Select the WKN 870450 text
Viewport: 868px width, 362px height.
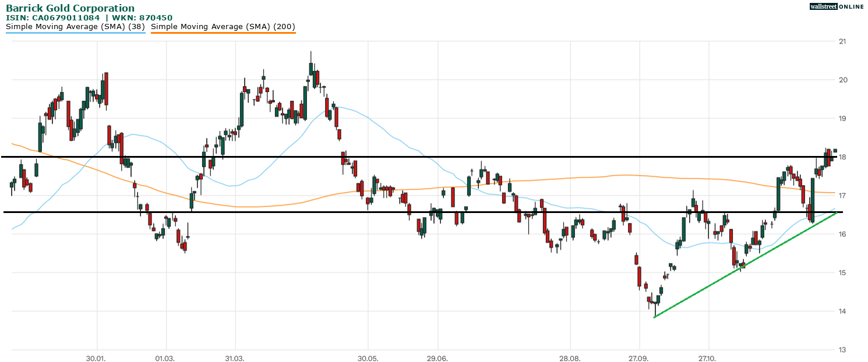pos(141,18)
